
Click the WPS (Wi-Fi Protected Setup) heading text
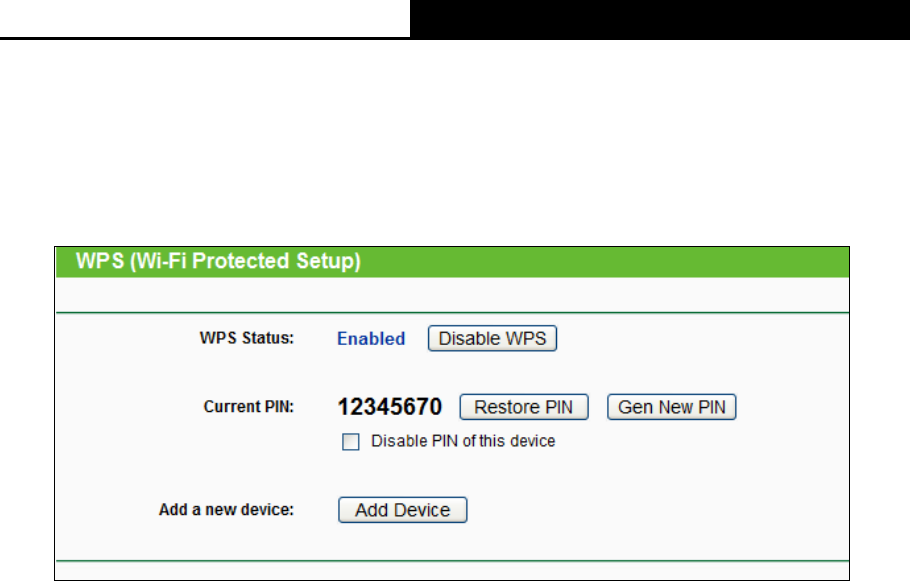(x=218, y=261)
